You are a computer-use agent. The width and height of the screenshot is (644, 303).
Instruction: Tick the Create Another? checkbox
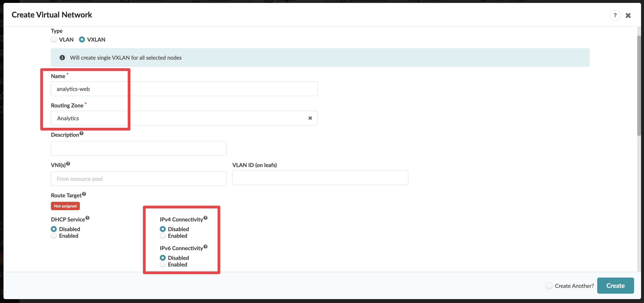[x=549, y=286]
